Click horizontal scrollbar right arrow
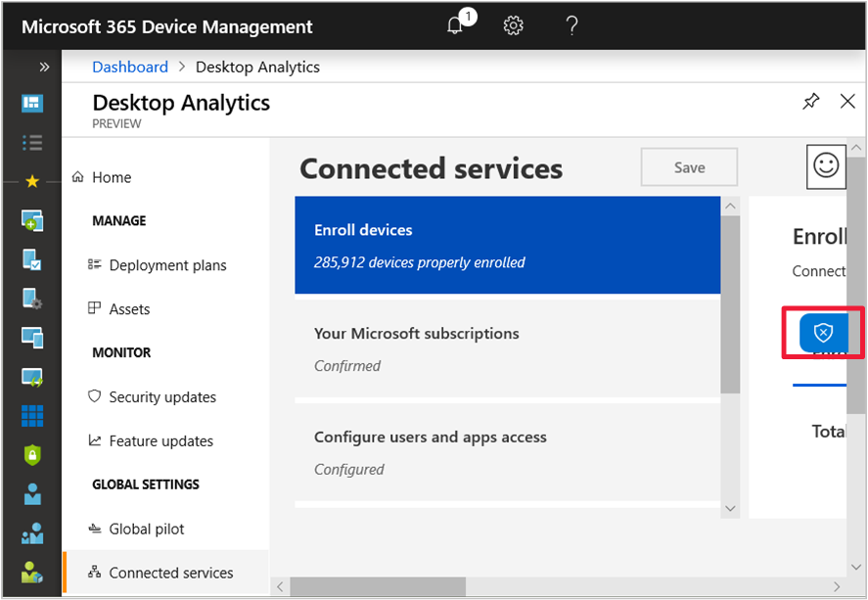This screenshot has height=600, width=868. pyautogui.click(x=837, y=586)
